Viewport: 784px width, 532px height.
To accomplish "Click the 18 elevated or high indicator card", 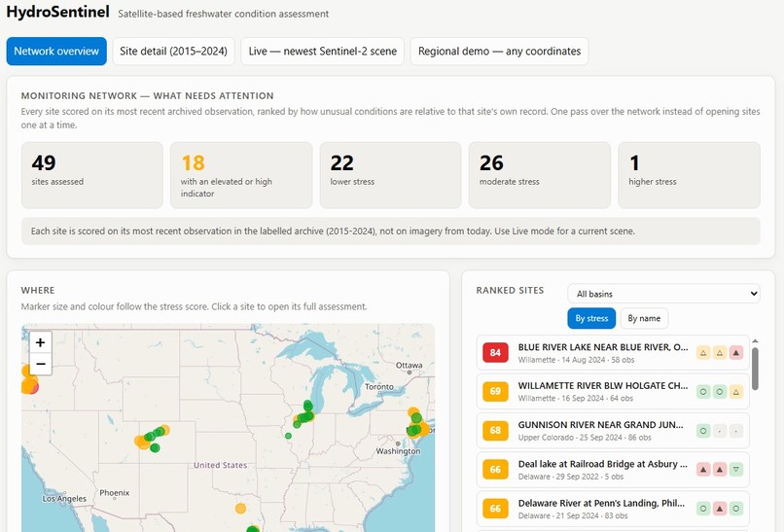I will pyautogui.click(x=241, y=175).
